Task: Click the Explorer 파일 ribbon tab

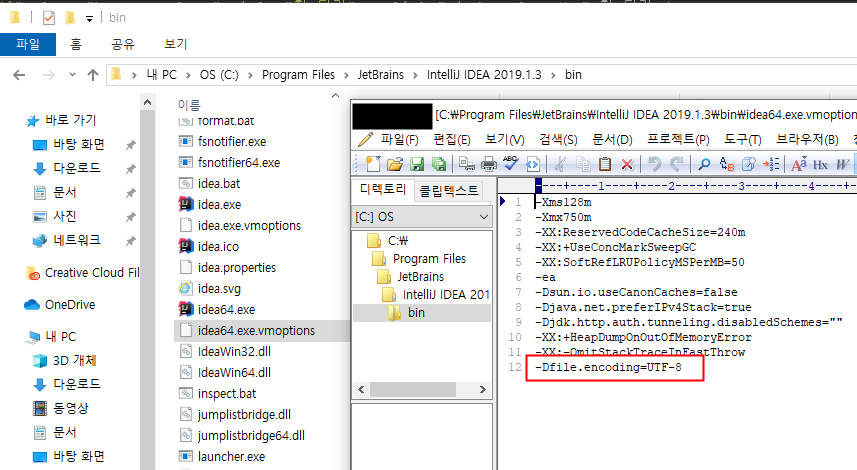Action: click(x=28, y=44)
